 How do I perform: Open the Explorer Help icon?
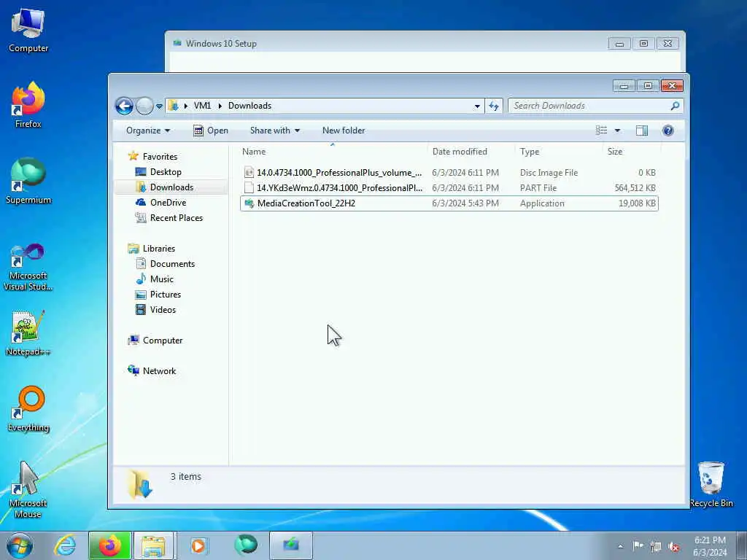tap(668, 131)
